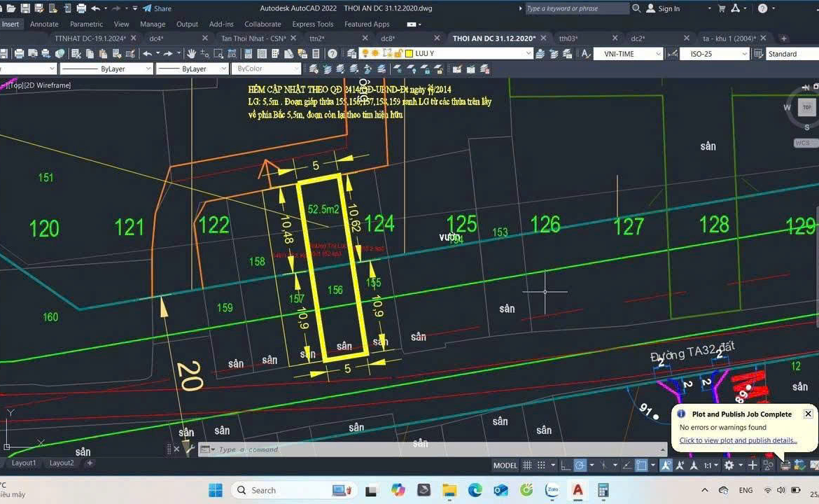Click the Dimension Style icon beside ISO-25
This screenshot has height=504, width=819.
(672, 54)
